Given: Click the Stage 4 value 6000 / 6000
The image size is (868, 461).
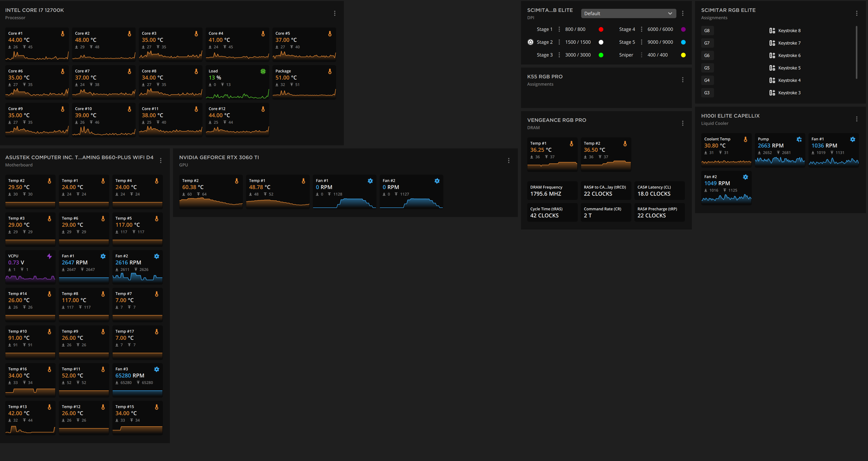Looking at the screenshot, I should point(660,29).
